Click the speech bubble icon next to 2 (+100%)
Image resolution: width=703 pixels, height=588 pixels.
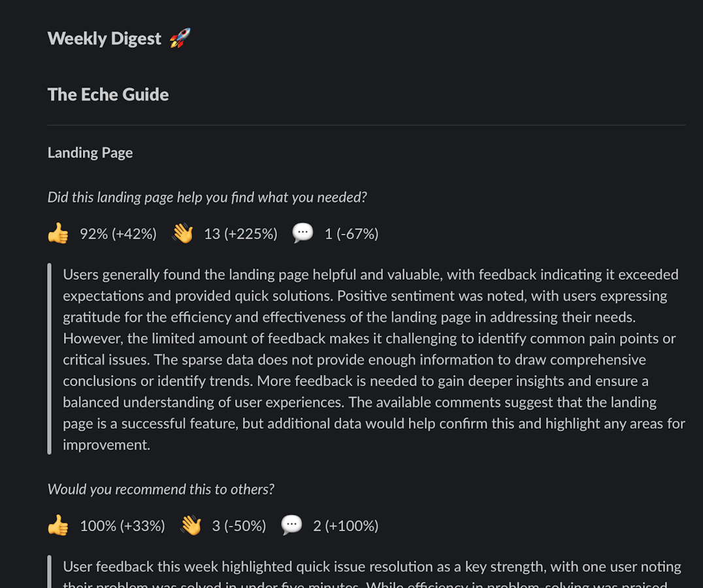(291, 525)
